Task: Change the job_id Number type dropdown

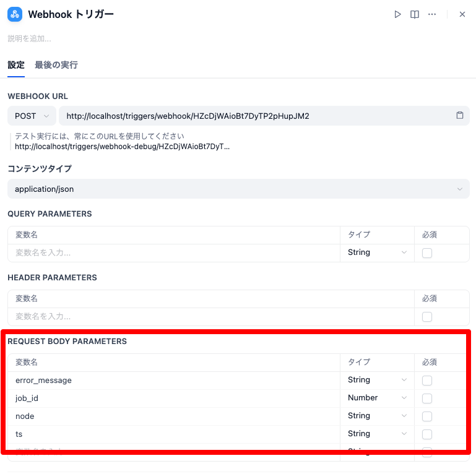Action: [377, 398]
